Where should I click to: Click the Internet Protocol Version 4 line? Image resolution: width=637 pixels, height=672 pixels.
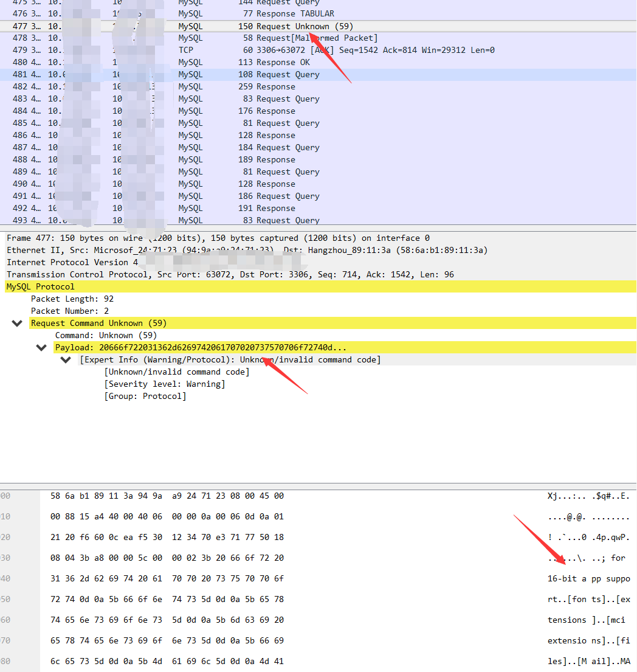72,262
